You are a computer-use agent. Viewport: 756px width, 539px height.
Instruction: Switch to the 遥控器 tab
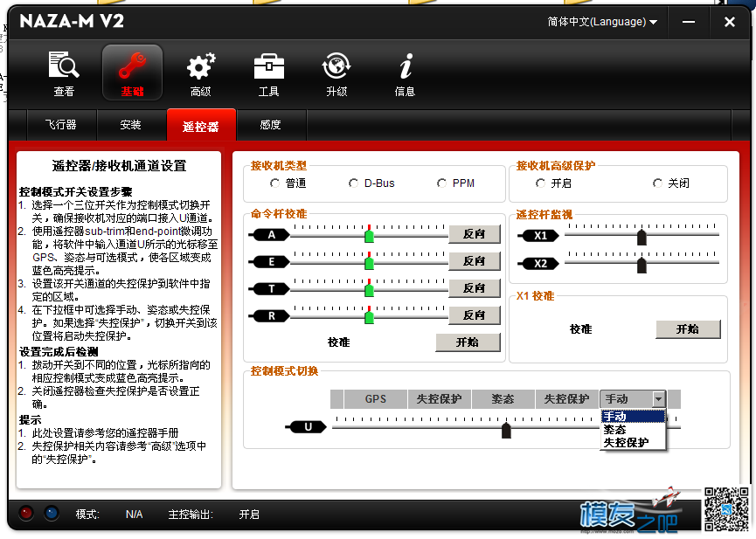[201, 125]
